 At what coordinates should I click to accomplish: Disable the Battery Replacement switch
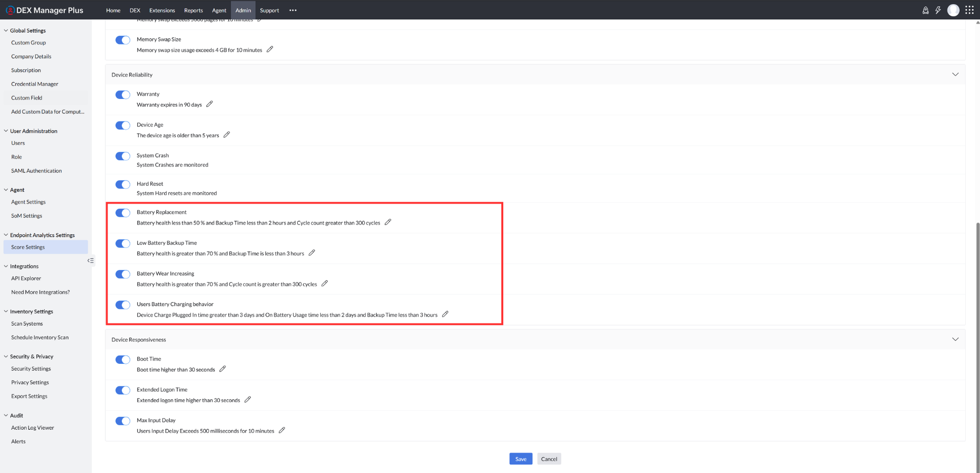coord(123,213)
